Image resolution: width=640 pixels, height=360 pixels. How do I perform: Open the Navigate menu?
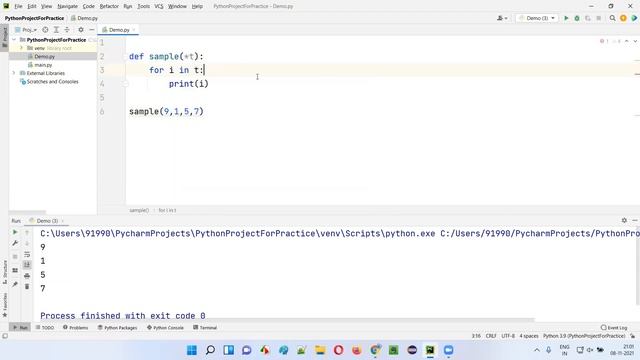[67, 6]
